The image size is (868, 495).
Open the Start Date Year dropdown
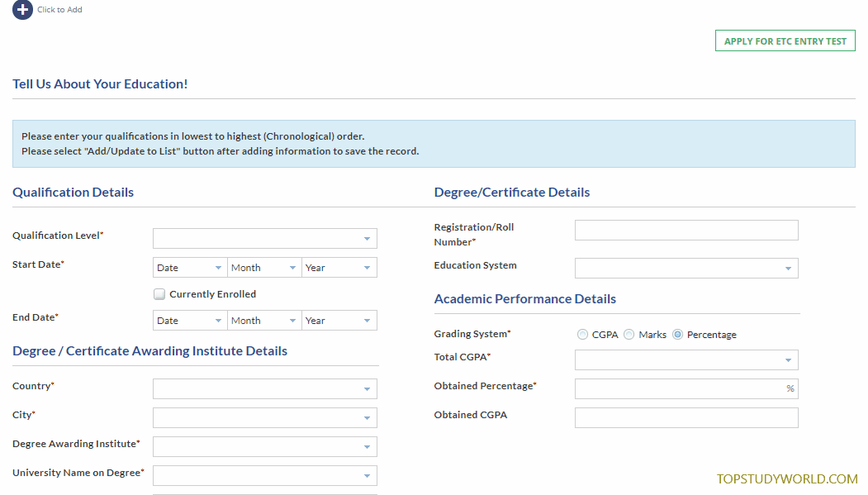pyautogui.click(x=339, y=268)
